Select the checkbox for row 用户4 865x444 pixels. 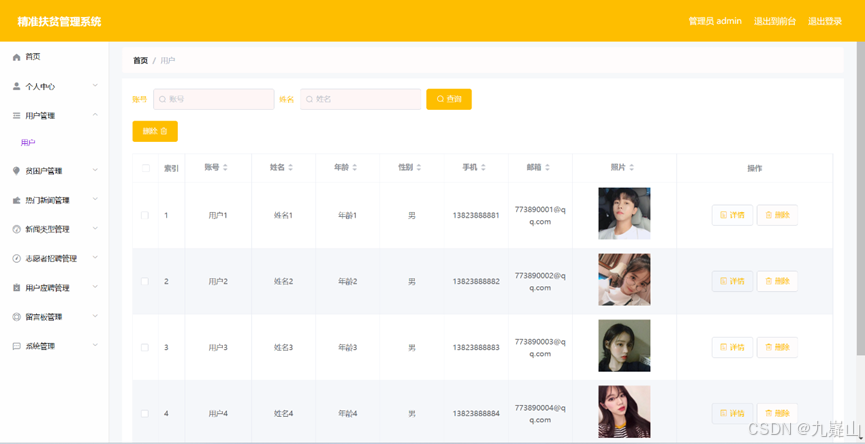145,413
